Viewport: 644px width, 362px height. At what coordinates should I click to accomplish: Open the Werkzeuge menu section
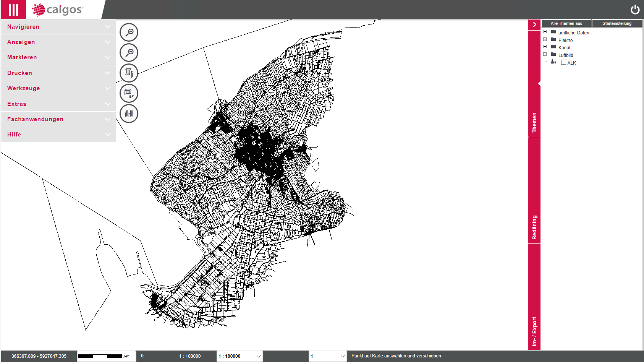pos(58,88)
